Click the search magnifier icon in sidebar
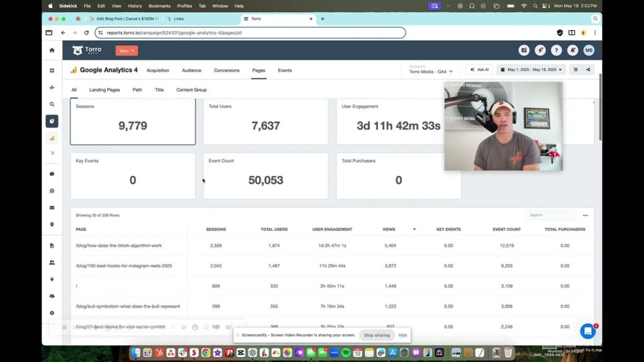Viewport: 644px width, 362px height. pos(52,104)
